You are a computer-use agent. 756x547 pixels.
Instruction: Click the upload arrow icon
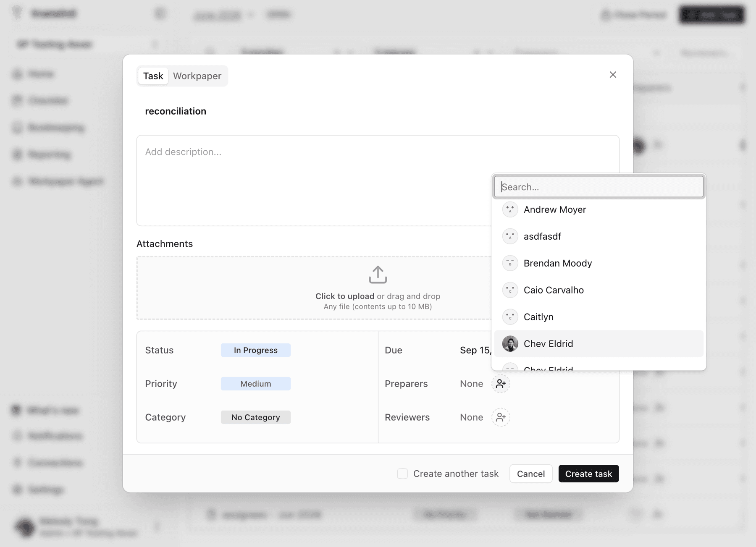378,275
